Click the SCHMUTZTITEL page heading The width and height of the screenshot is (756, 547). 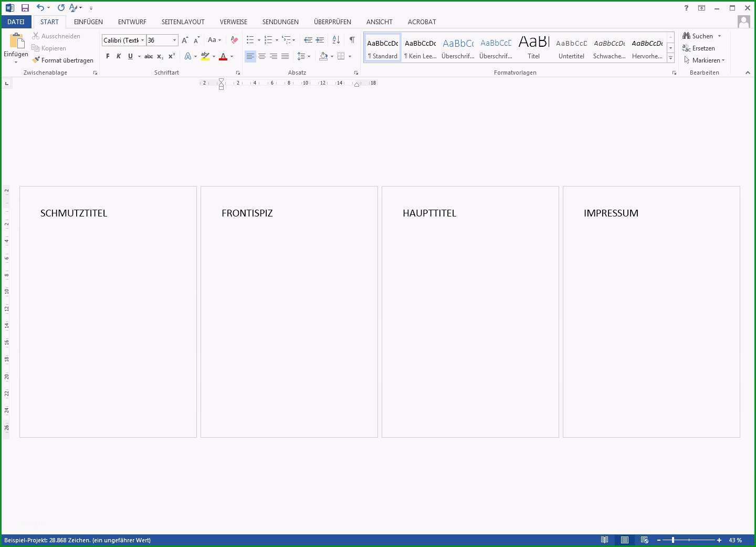(x=73, y=213)
